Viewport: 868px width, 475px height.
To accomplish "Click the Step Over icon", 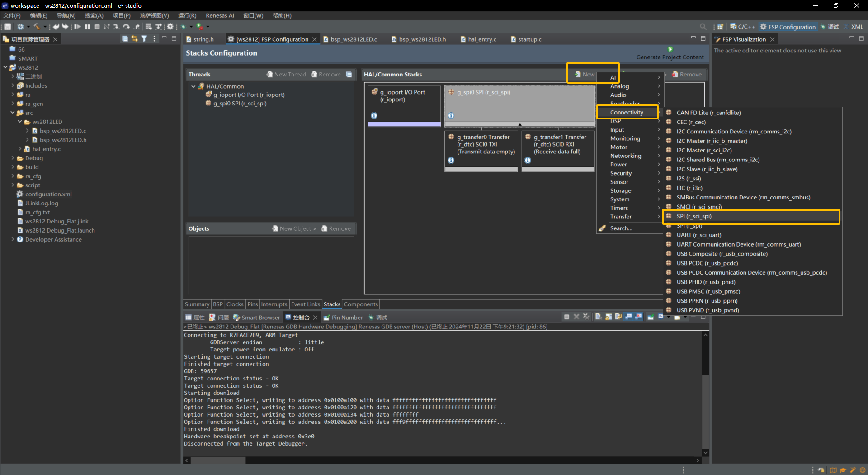I will [x=127, y=27].
